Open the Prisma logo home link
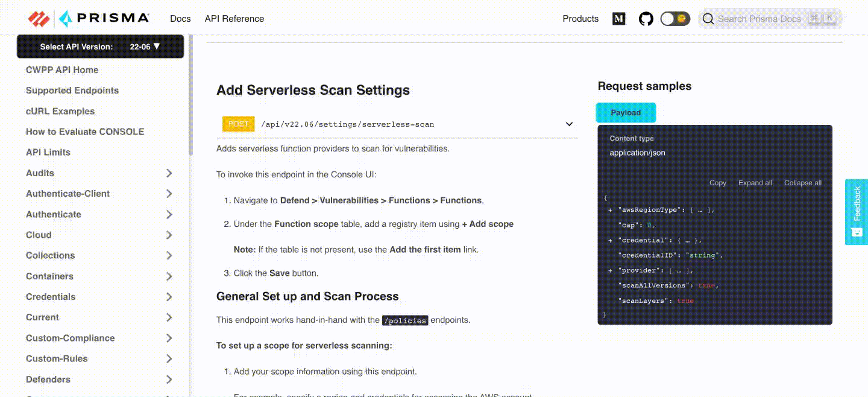The width and height of the screenshot is (868, 397). tap(89, 19)
